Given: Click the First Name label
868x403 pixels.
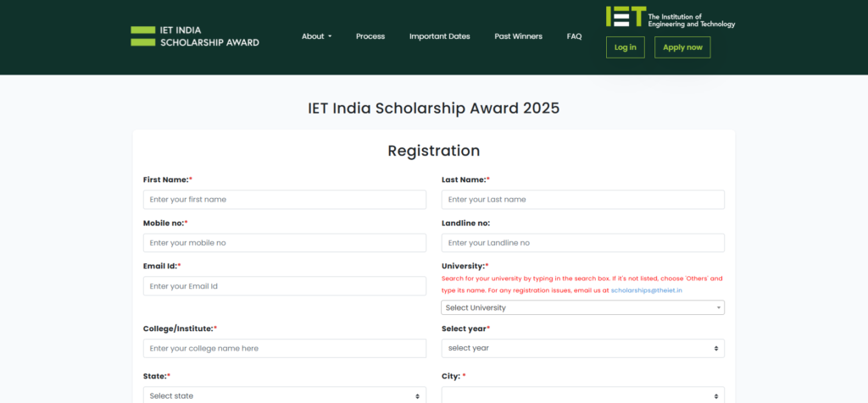Looking at the screenshot, I should point(168,179).
